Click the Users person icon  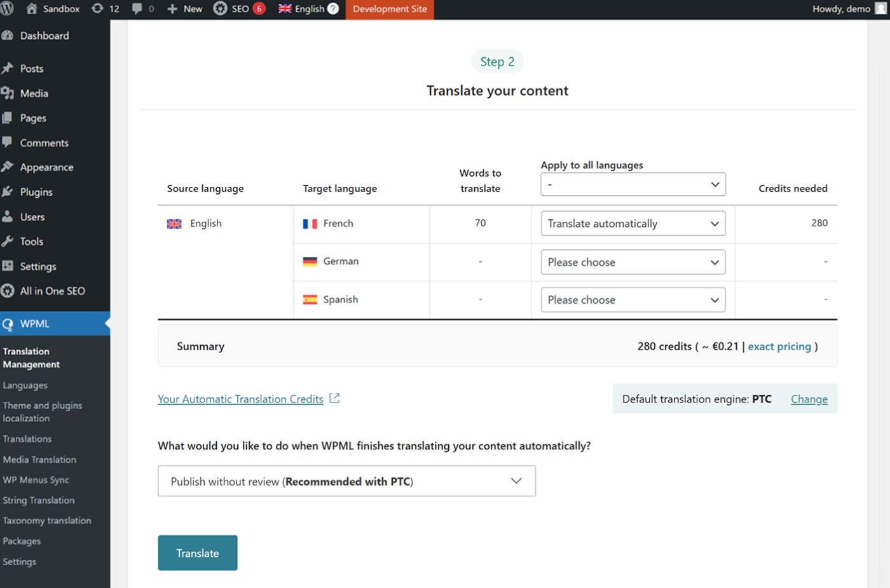pos(8,217)
